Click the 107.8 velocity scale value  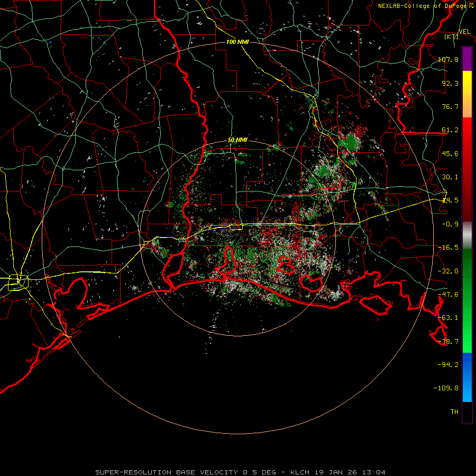[448, 59]
